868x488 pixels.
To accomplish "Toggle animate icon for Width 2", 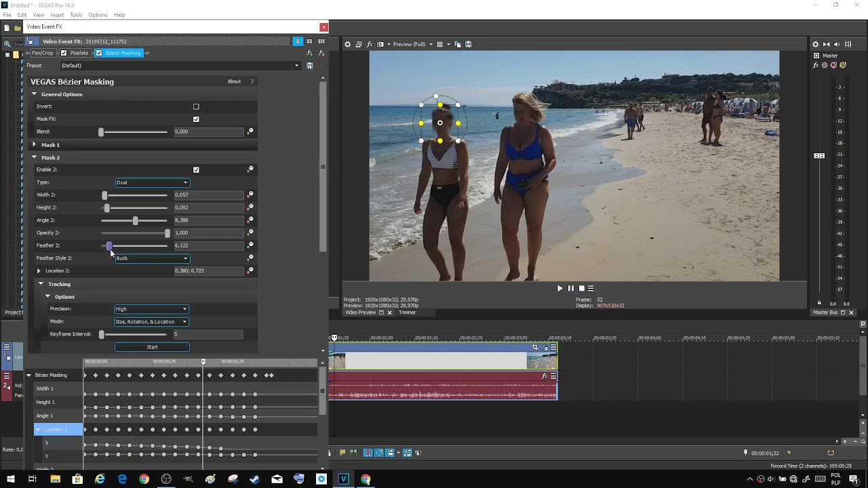I will tap(250, 195).
